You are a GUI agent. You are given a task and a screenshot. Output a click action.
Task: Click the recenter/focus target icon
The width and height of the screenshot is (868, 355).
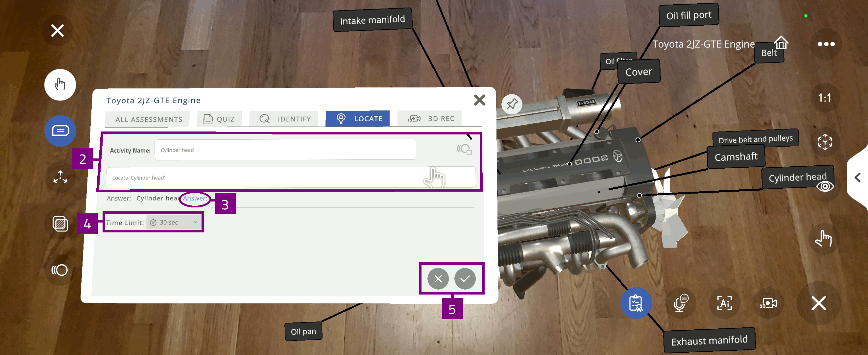pos(825,142)
